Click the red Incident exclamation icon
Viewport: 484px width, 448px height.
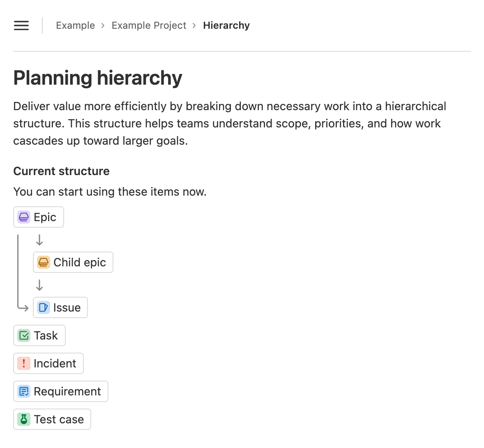pyautogui.click(x=24, y=363)
